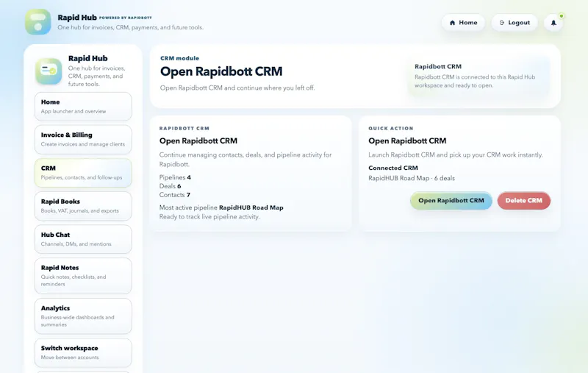Click 'Most active pipeline RapidHUB Road Map' text
Image resolution: width=588 pixels, height=373 pixels.
tap(221, 207)
